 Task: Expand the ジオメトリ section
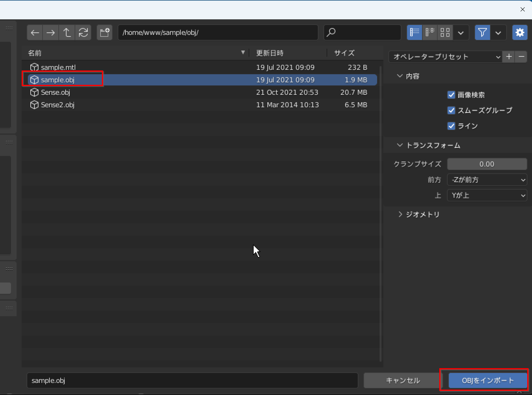tap(422, 215)
